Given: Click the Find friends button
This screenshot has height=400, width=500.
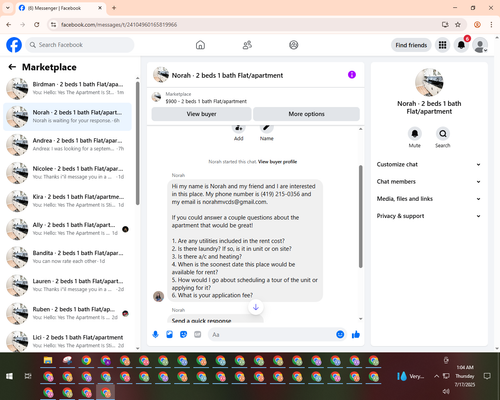Looking at the screenshot, I should click(x=411, y=45).
